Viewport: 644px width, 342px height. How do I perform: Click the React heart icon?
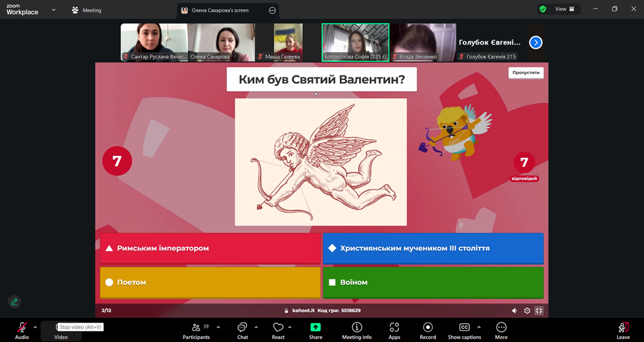pos(278,328)
